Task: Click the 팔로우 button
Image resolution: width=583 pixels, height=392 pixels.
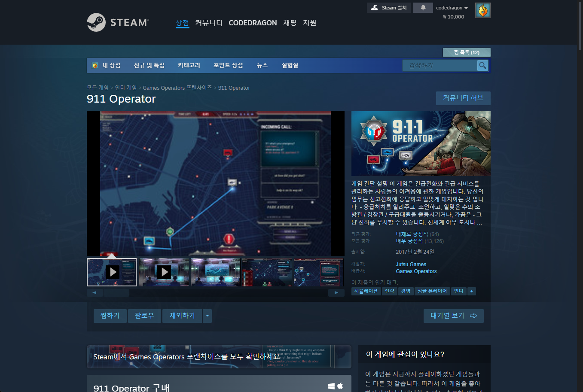Action: pyautogui.click(x=144, y=316)
